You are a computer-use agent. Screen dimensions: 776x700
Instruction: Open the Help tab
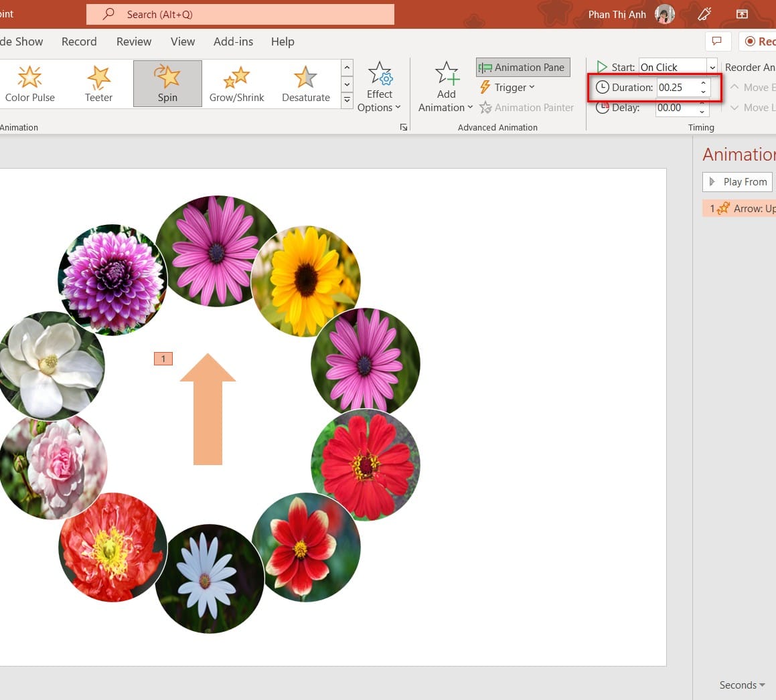[x=283, y=41]
